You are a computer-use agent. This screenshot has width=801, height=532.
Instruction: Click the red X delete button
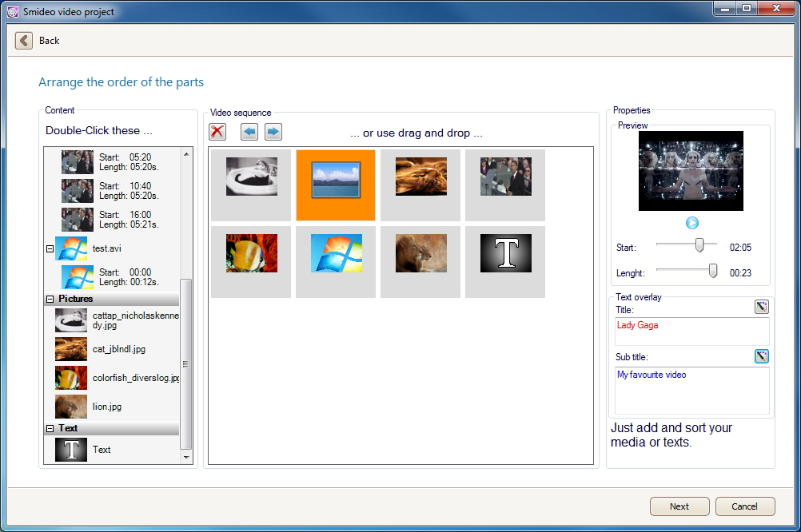217,133
